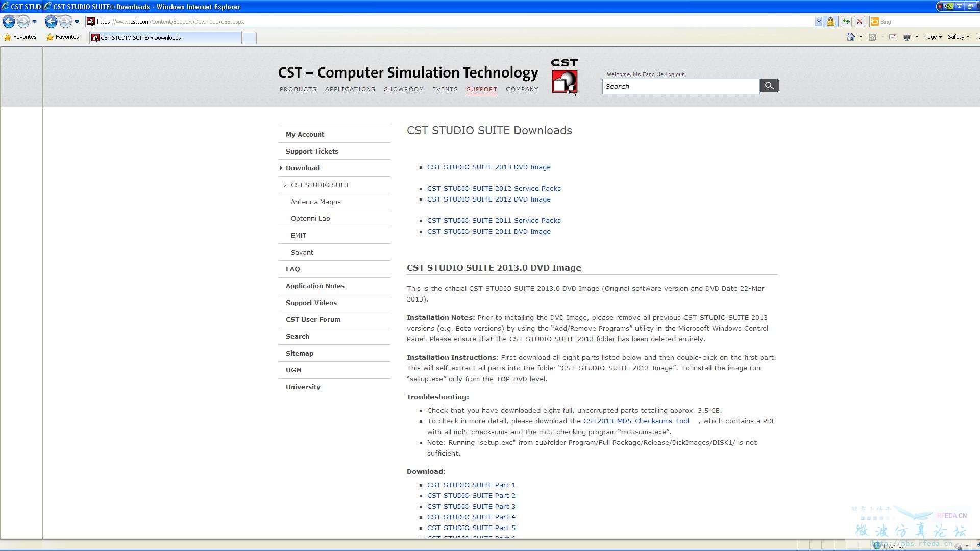Click the RSS feeds icon
980x551 pixels.
[872, 37]
